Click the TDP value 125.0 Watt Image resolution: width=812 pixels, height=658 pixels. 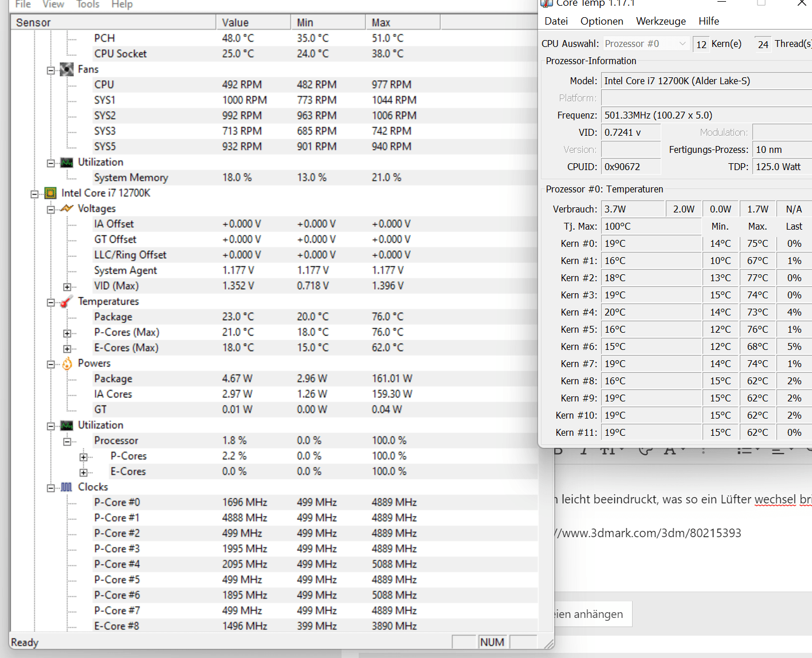782,167
